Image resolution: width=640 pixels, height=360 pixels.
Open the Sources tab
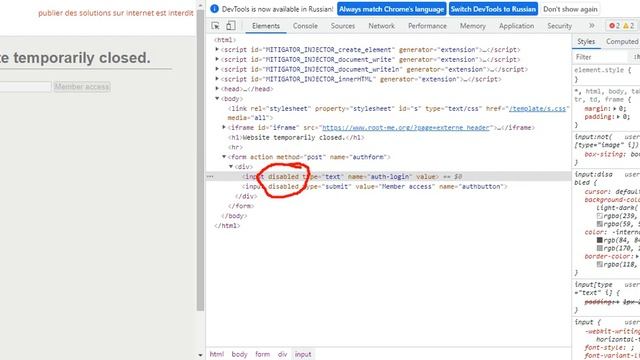342,26
